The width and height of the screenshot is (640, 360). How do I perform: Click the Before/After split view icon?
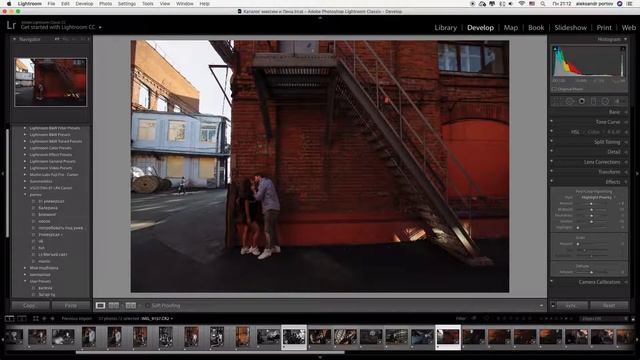tap(131, 305)
